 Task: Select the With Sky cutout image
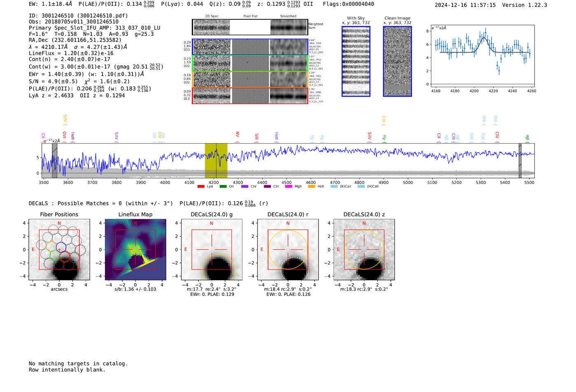[356, 61]
